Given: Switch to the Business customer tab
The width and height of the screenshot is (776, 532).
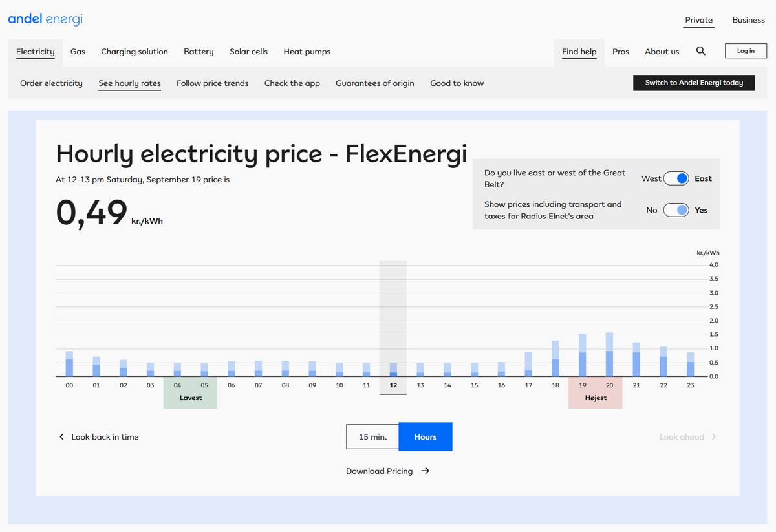Looking at the screenshot, I should tap(749, 20).
